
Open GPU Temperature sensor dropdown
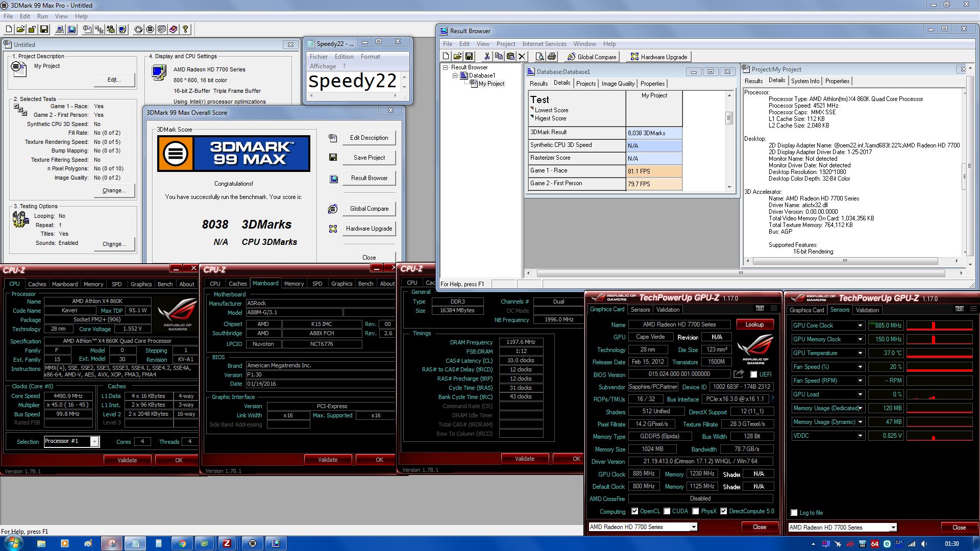click(860, 353)
